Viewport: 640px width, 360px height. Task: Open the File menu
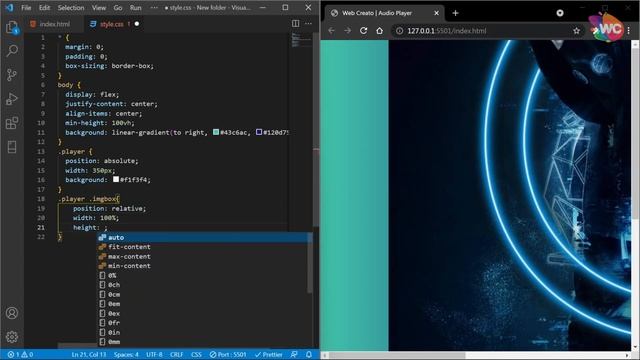coord(26,7)
